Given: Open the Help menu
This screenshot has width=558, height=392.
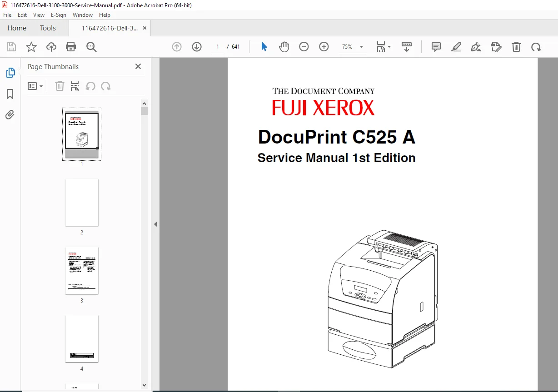Looking at the screenshot, I should 105,15.
